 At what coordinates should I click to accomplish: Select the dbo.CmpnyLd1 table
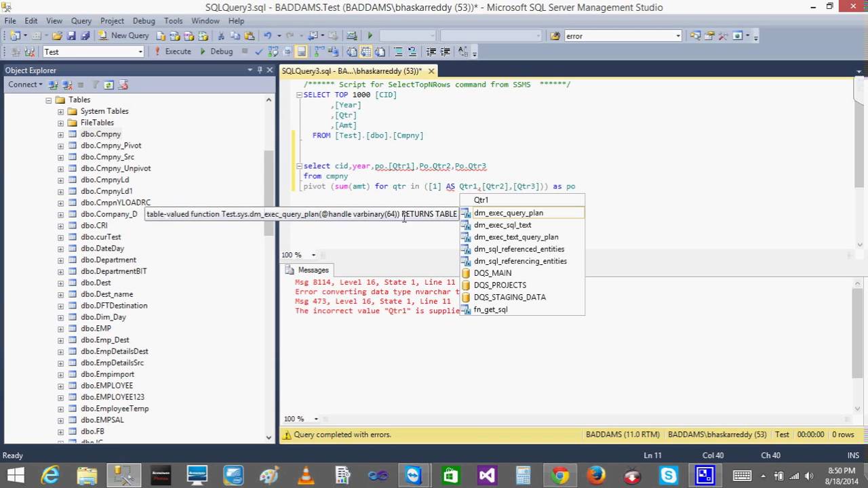point(106,191)
